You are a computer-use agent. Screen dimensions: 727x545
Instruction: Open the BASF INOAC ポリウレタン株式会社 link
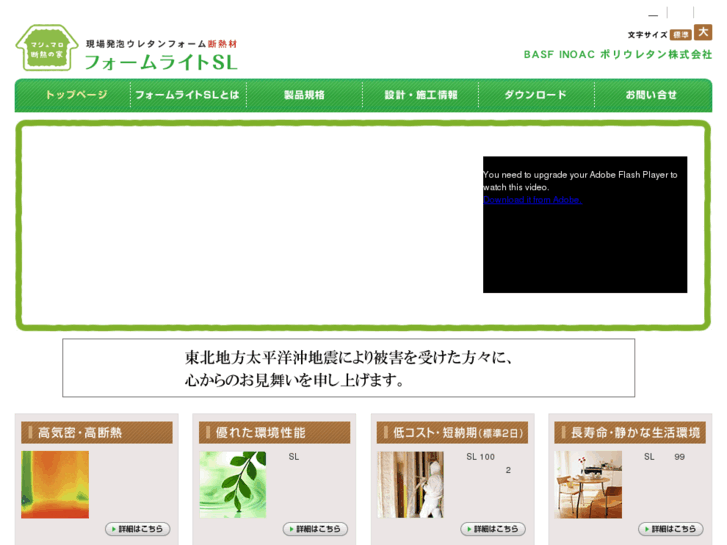(618, 55)
